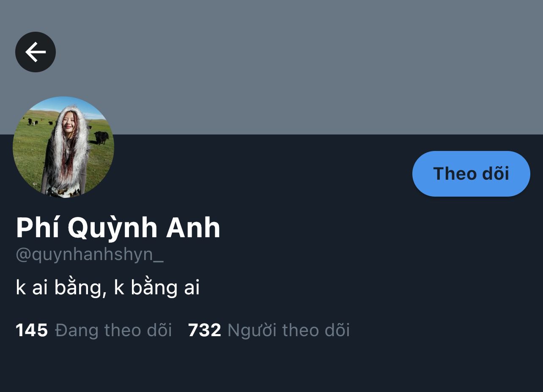Enlarge the avatar of woman in fur hood
The height and width of the screenshot is (392, 543).
(63, 147)
